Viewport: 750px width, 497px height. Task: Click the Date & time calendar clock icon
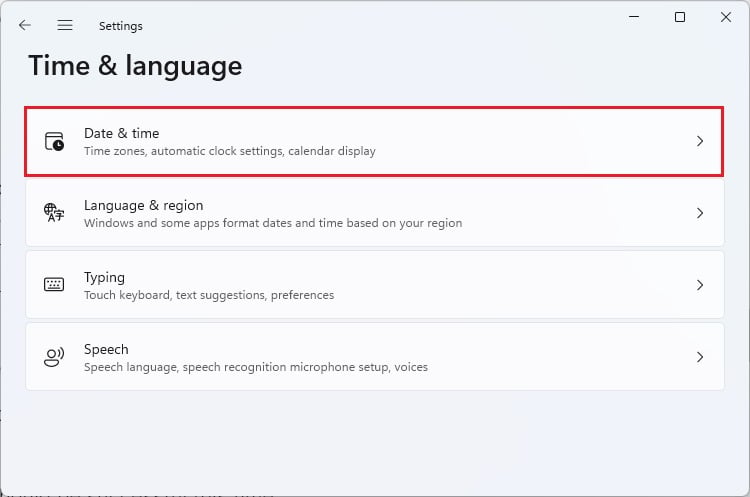54,142
